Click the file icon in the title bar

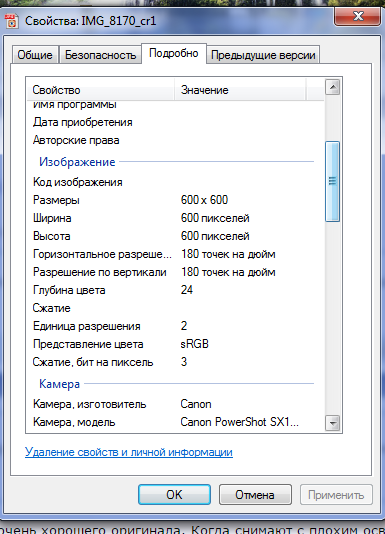(x=12, y=21)
